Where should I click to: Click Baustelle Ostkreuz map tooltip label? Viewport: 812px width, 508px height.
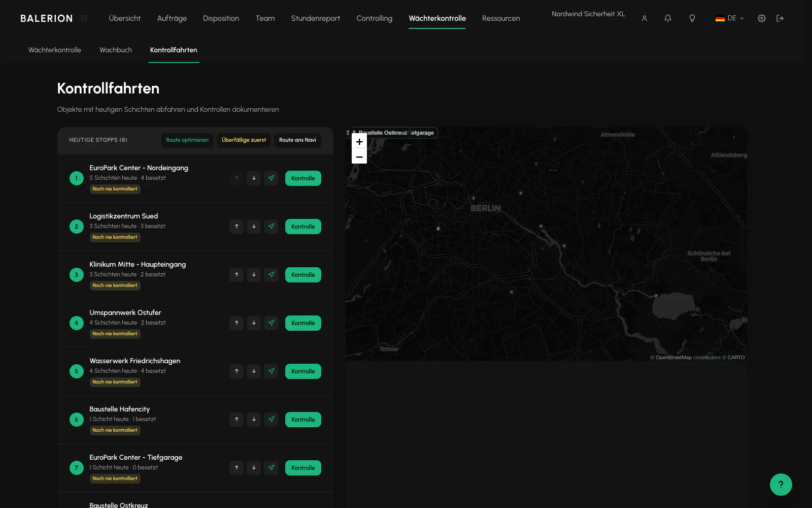click(x=380, y=133)
